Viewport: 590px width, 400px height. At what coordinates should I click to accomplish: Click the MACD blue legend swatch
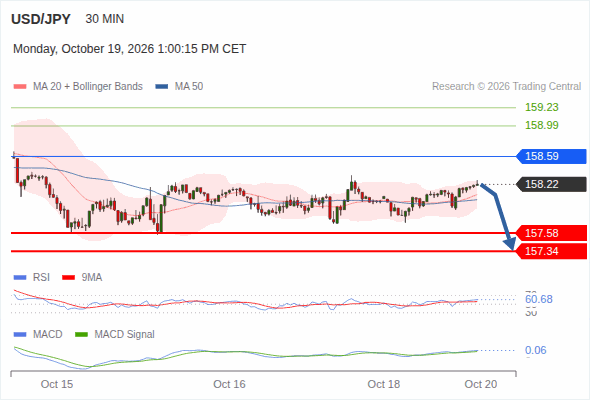pyautogui.click(x=20, y=335)
